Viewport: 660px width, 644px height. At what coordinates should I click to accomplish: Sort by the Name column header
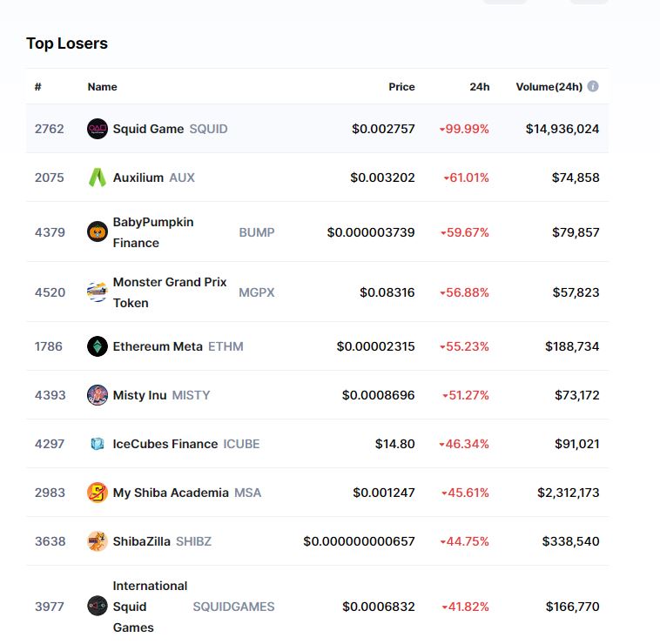coord(102,87)
